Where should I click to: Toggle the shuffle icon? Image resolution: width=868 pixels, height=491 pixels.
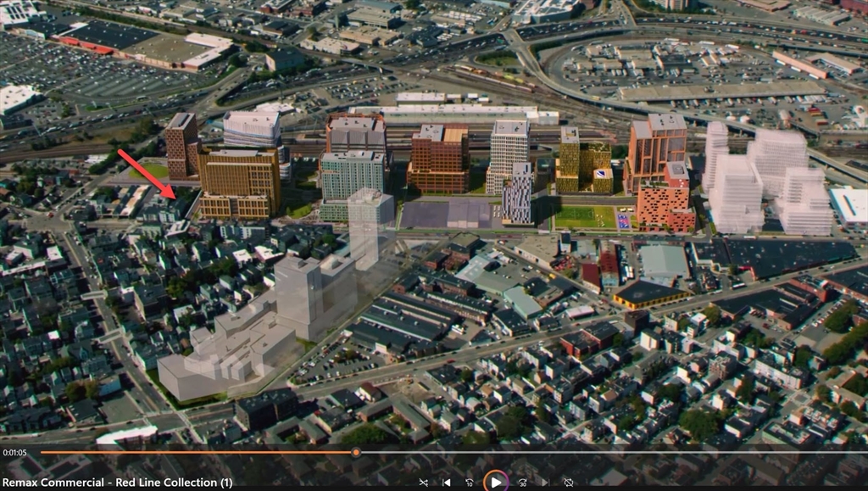424,483
